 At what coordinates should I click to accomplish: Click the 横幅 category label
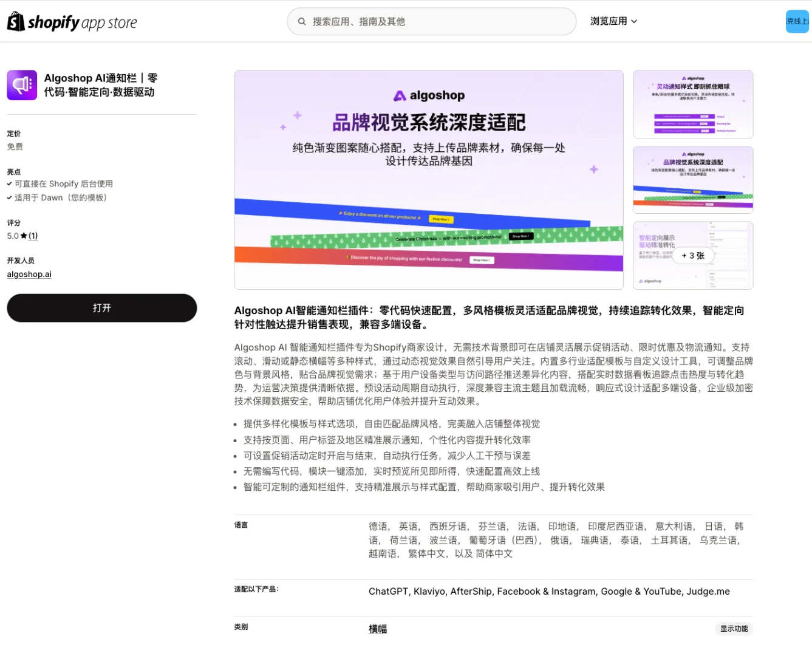point(377,629)
